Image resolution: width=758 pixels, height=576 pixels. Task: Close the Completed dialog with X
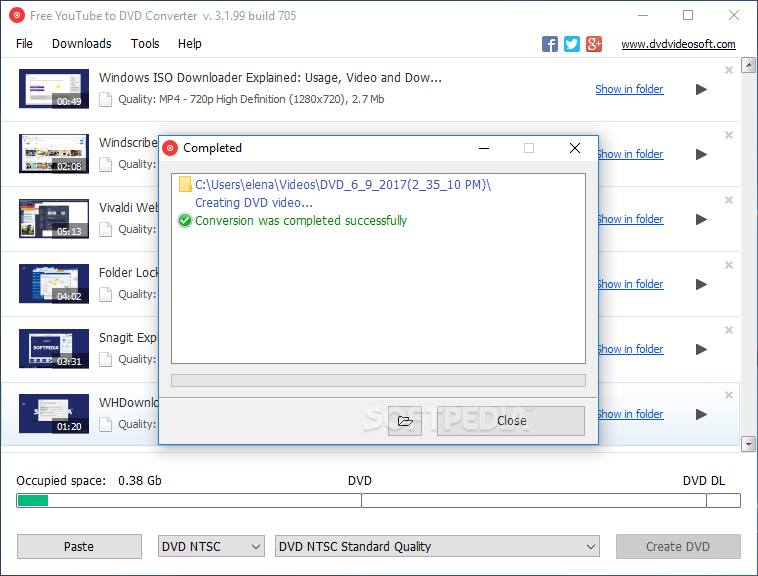575,148
